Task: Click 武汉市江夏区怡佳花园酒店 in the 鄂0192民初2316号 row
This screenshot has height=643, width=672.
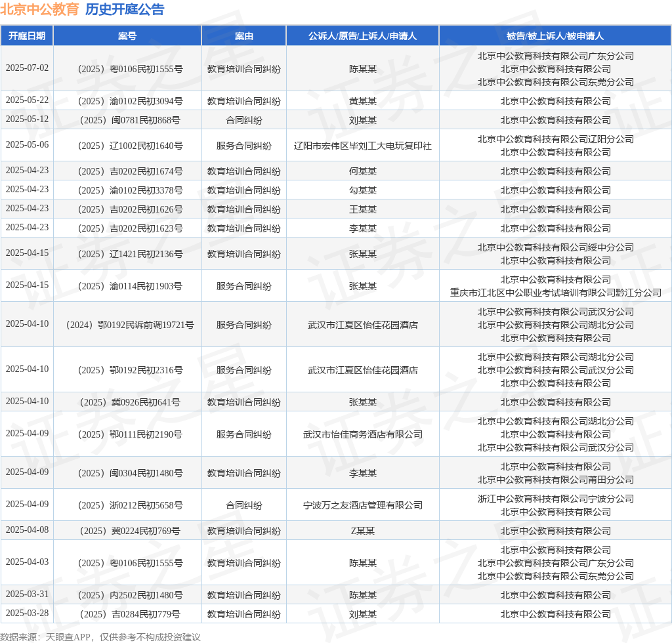Action: tap(362, 370)
